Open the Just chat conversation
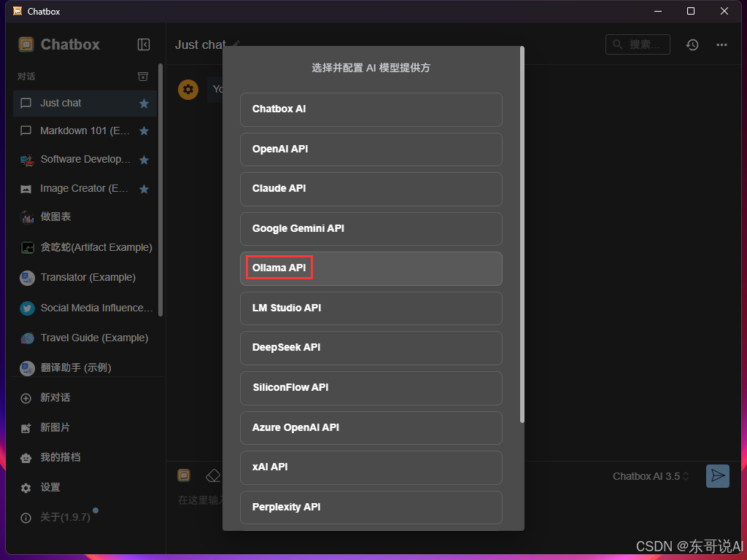Image resolution: width=747 pixels, height=560 pixels. click(x=85, y=104)
